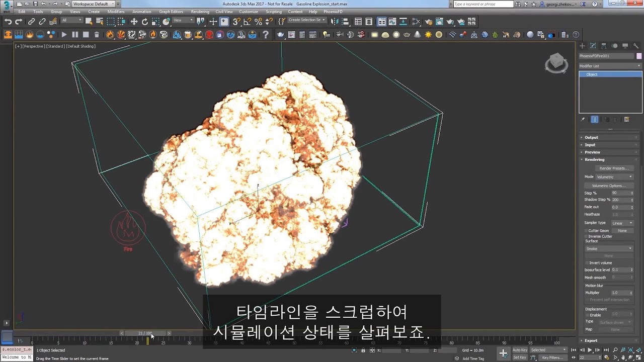Image resolution: width=644 pixels, height=362 pixels.
Task: Click the Phoenix FD question mark help icon
Action: tap(265, 35)
